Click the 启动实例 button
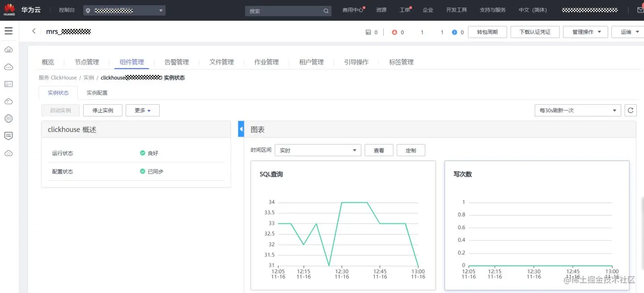Screen dimensions: 644x293 pos(60,110)
